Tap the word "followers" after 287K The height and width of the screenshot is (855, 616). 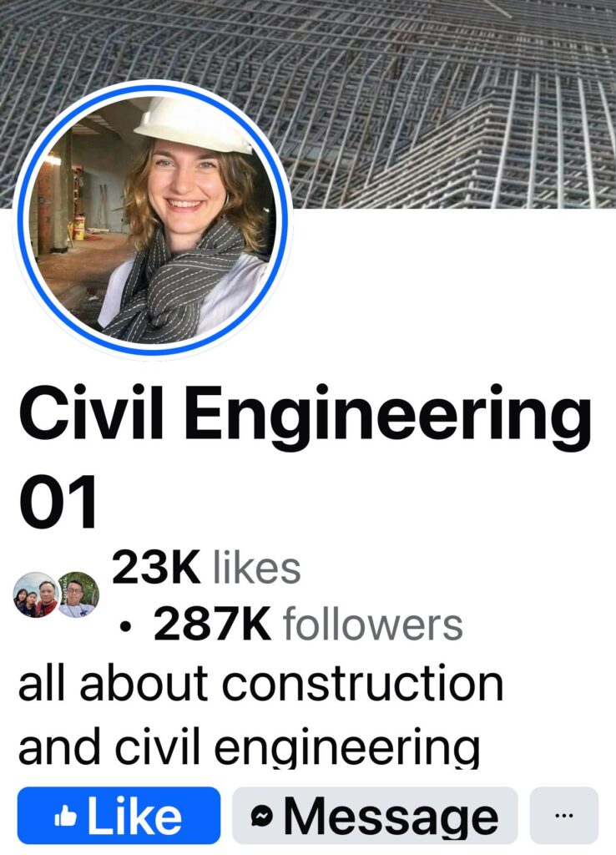pos(373,625)
